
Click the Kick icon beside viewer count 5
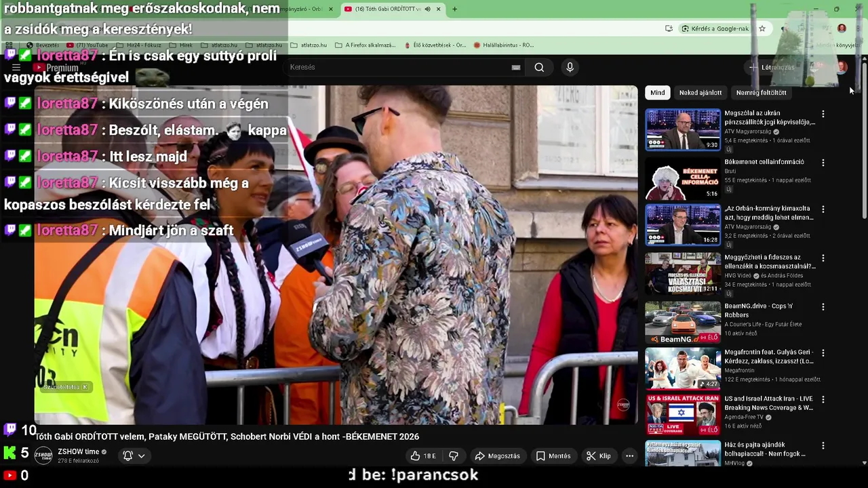click(10, 453)
